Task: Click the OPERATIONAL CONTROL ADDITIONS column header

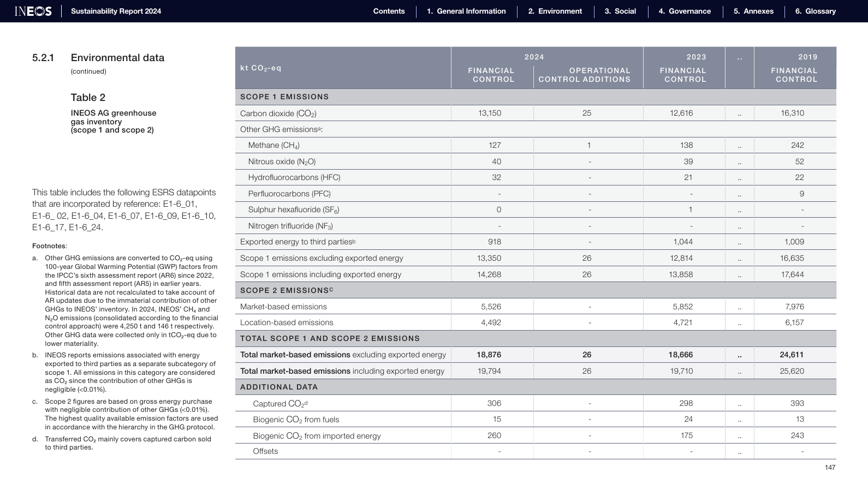Action: 584,75
